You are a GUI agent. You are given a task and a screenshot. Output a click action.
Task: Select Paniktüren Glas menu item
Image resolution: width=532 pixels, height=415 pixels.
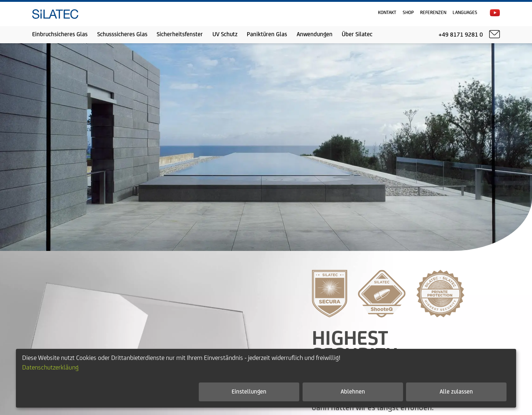click(x=267, y=34)
